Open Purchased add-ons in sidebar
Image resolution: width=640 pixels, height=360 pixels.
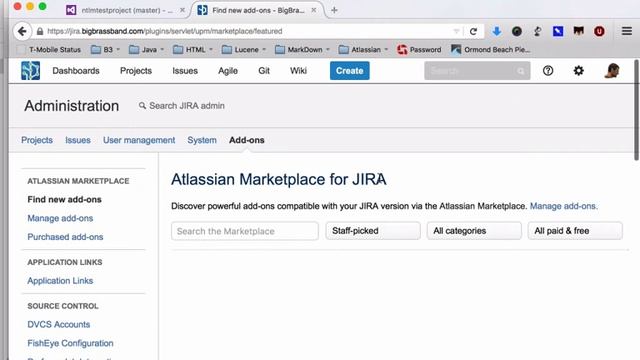click(65, 237)
